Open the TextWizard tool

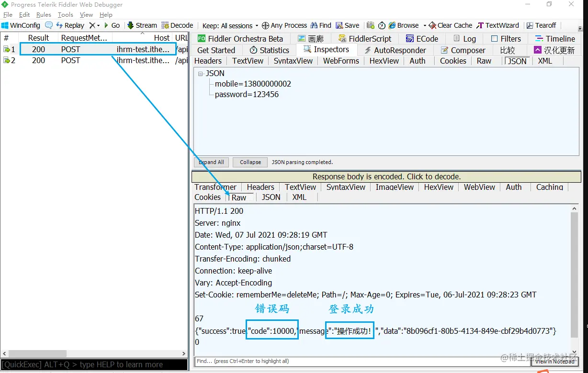coord(498,25)
